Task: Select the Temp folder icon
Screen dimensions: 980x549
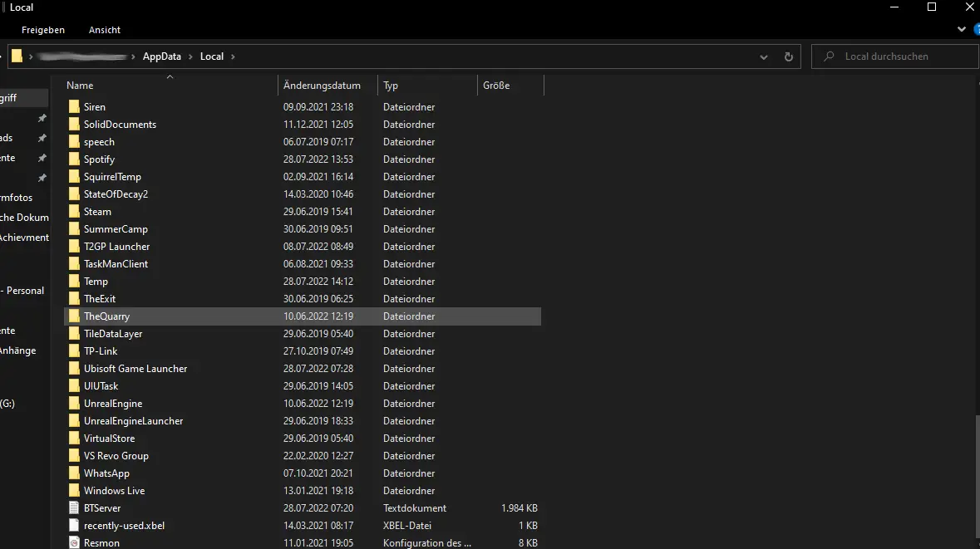Action: (x=74, y=282)
